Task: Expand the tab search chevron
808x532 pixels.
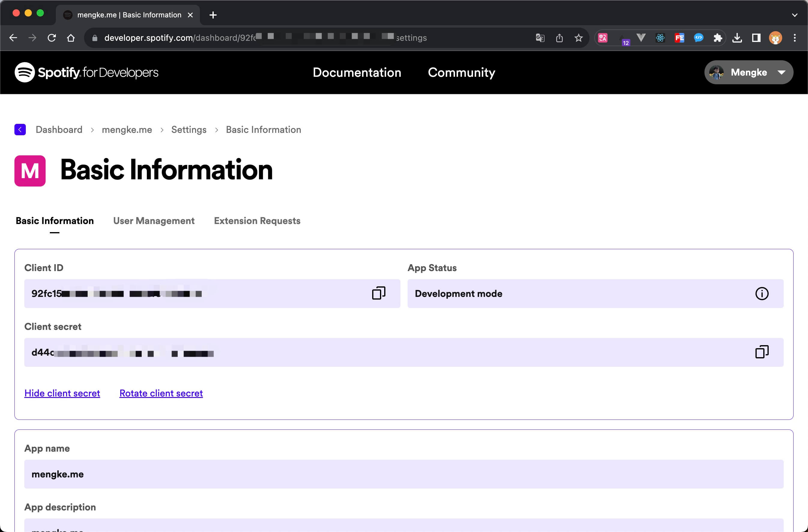Action: (794, 15)
